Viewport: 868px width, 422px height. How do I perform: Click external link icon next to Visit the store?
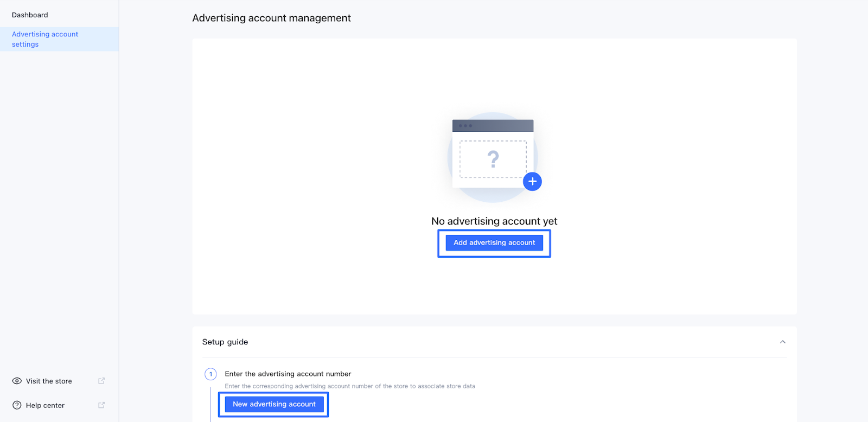click(x=101, y=381)
